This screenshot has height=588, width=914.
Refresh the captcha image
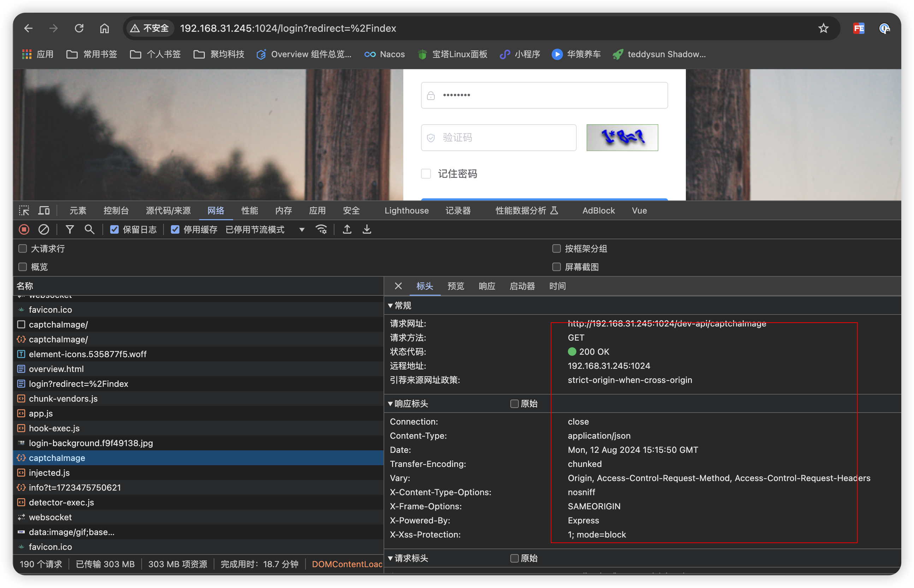tap(622, 137)
